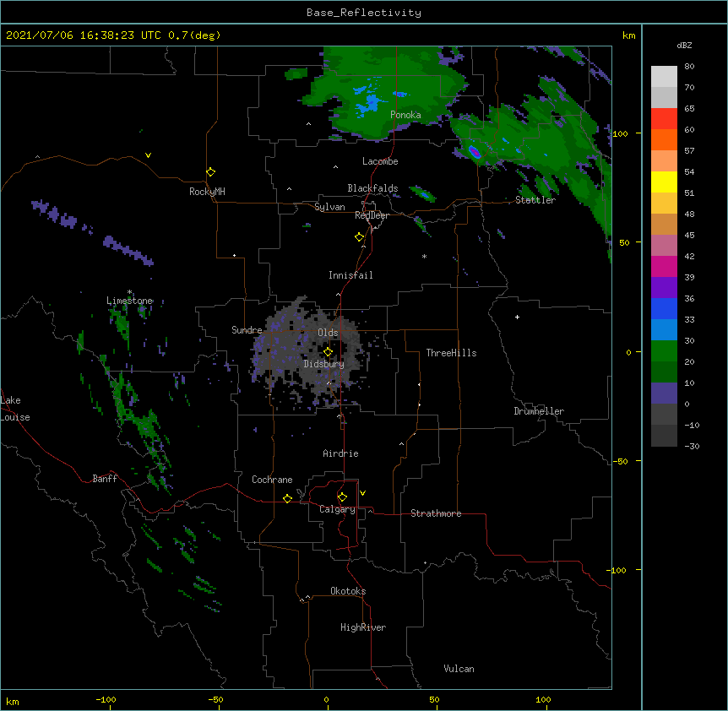
Task: Pick the bright yellow swatch in dBZ legend
Action: coord(664,182)
